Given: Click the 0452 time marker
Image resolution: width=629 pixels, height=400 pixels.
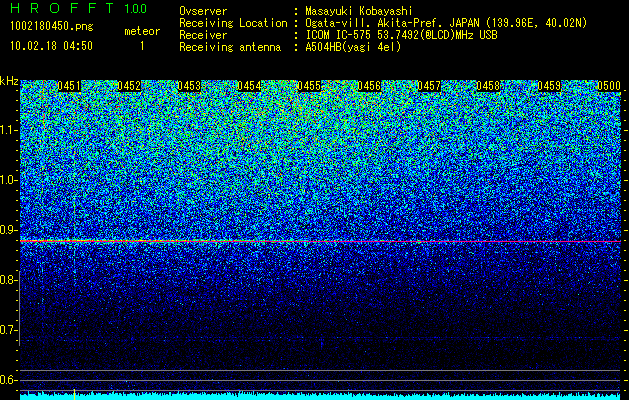Looking at the screenshot, I should 129,86.
